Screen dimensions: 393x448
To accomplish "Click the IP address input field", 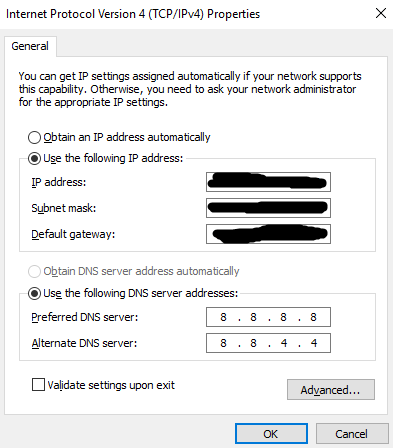I will (x=268, y=182).
